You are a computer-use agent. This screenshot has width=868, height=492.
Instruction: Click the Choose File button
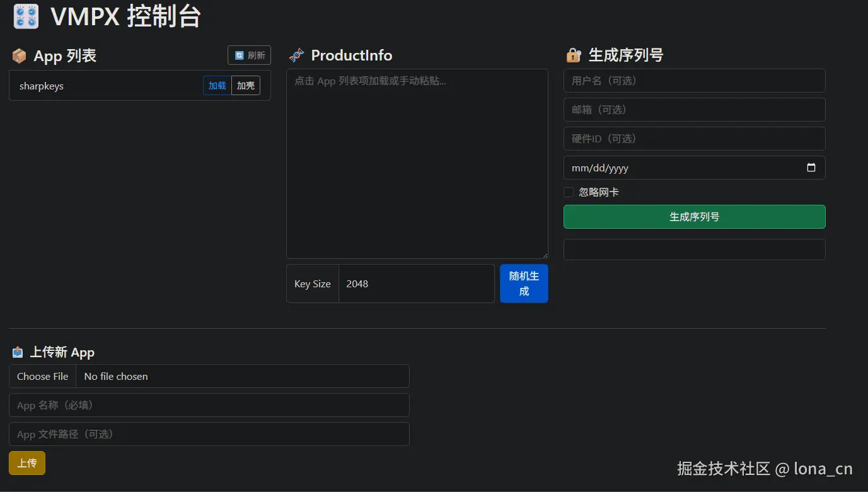pyautogui.click(x=42, y=376)
